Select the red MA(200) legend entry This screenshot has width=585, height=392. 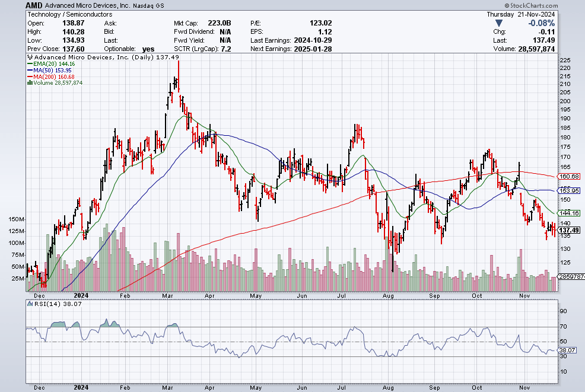tap(51, 77)
